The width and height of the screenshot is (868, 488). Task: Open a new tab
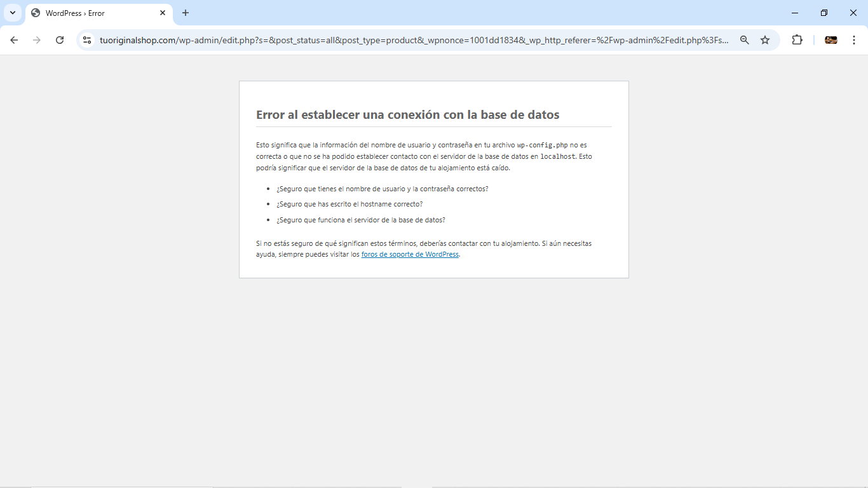point(186,13)
